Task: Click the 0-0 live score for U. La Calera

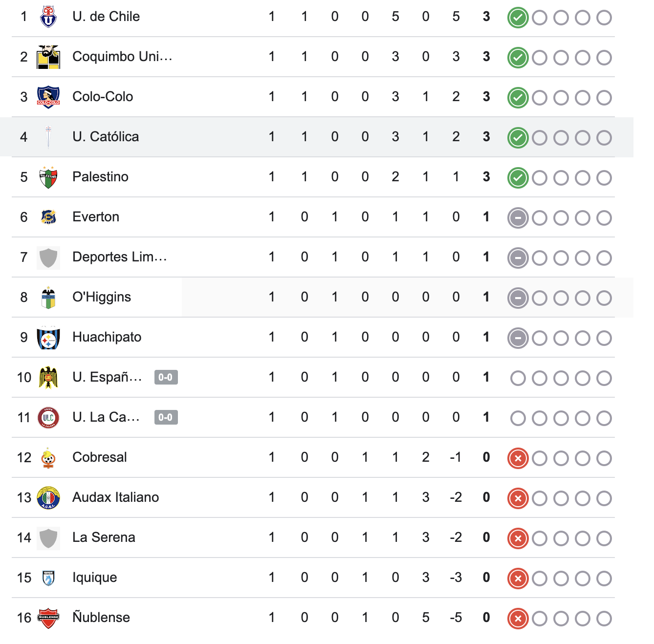Action: (x=166, y=417)
